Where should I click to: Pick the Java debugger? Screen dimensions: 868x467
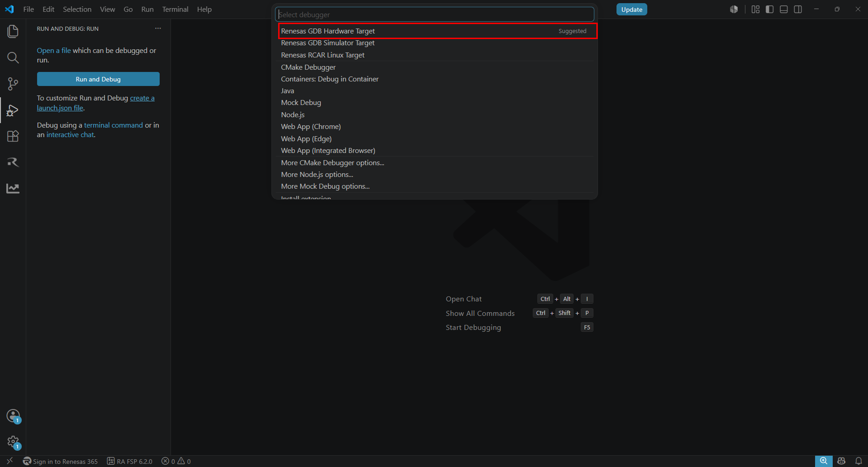435,91
